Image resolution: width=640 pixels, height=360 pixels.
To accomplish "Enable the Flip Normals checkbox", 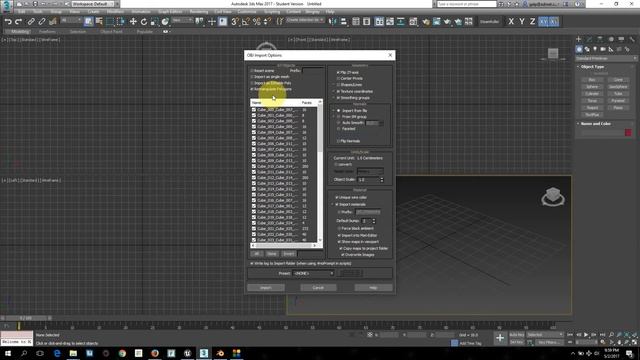I will click(338, 141).
